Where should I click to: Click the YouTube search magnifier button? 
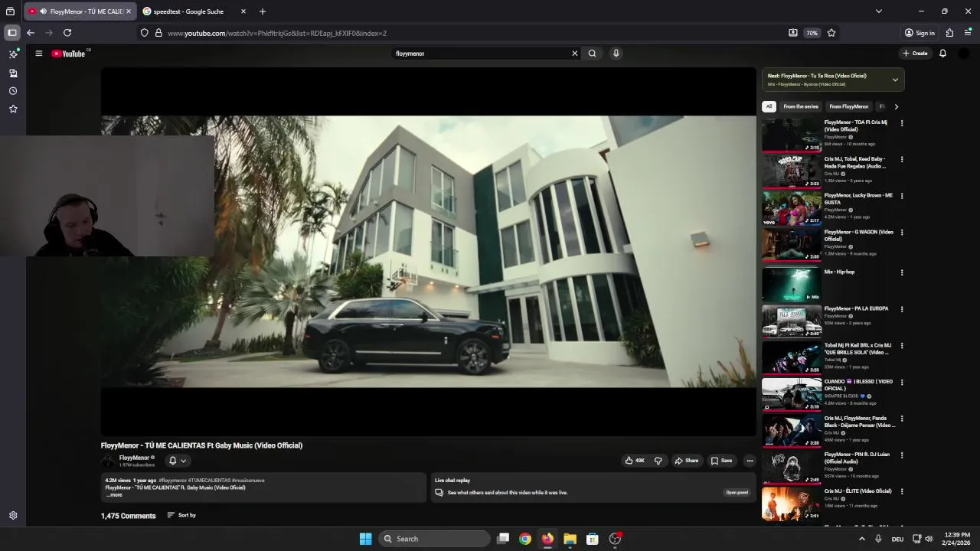[592, 54]
